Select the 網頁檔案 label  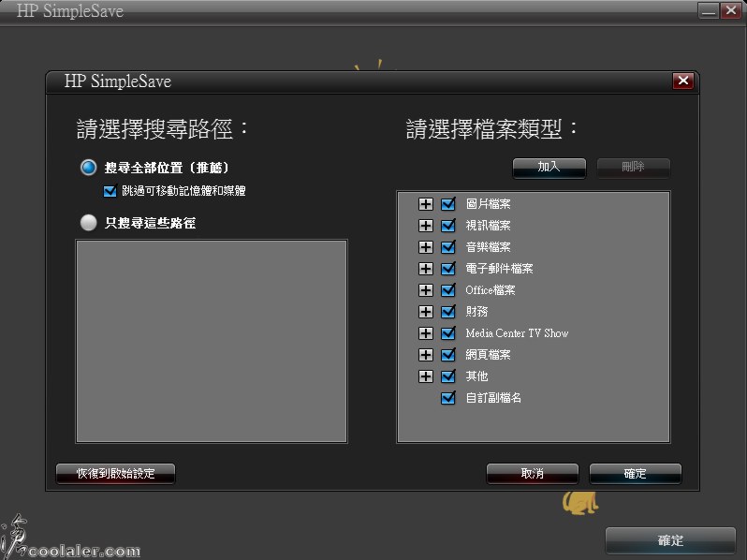click(488, 355)
